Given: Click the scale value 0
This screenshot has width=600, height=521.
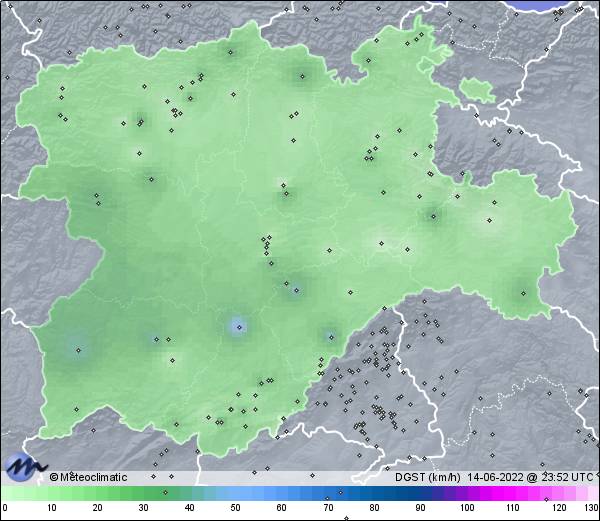Looking at the screenshot, I should coord(5,508).
